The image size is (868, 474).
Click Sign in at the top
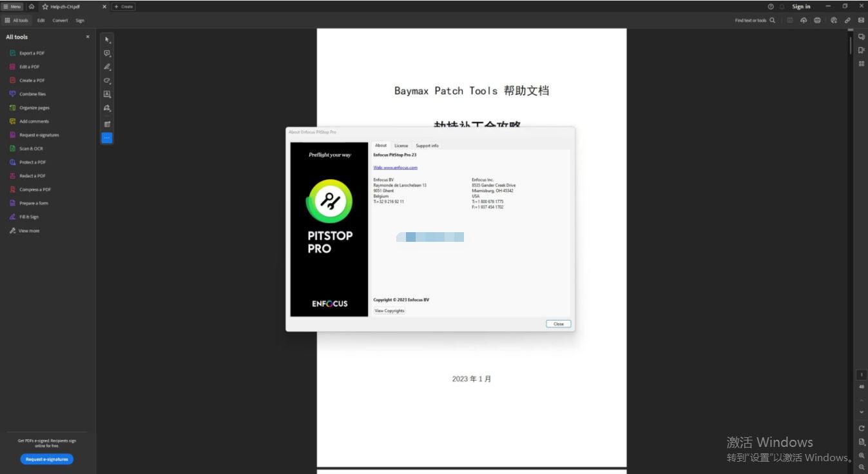[x=801, y=6]
